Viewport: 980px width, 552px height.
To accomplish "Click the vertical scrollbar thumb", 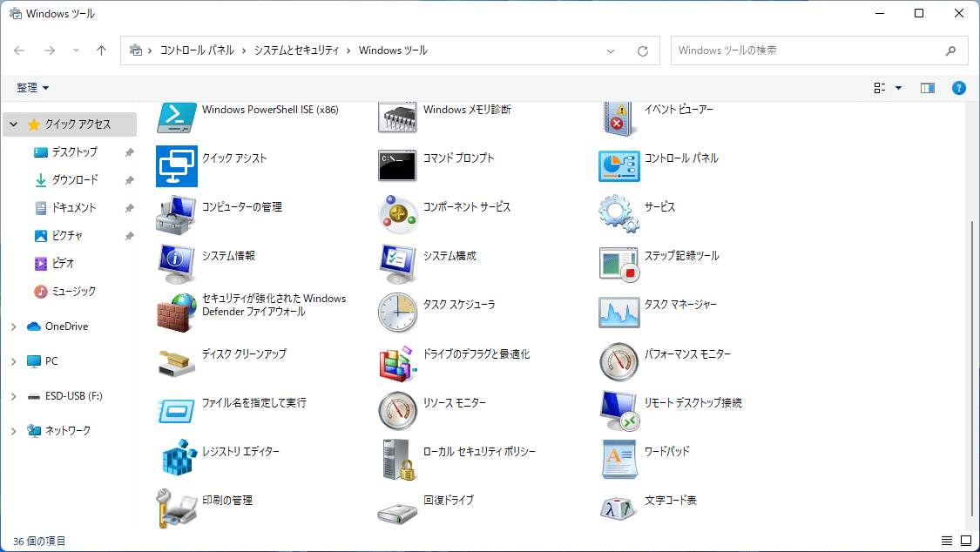I will click(973, 368).
